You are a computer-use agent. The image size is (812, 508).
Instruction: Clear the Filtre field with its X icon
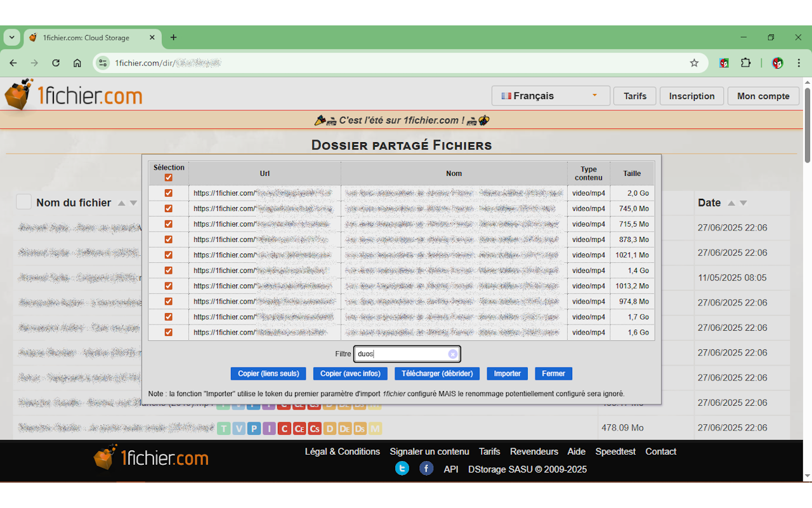[452, 354]
